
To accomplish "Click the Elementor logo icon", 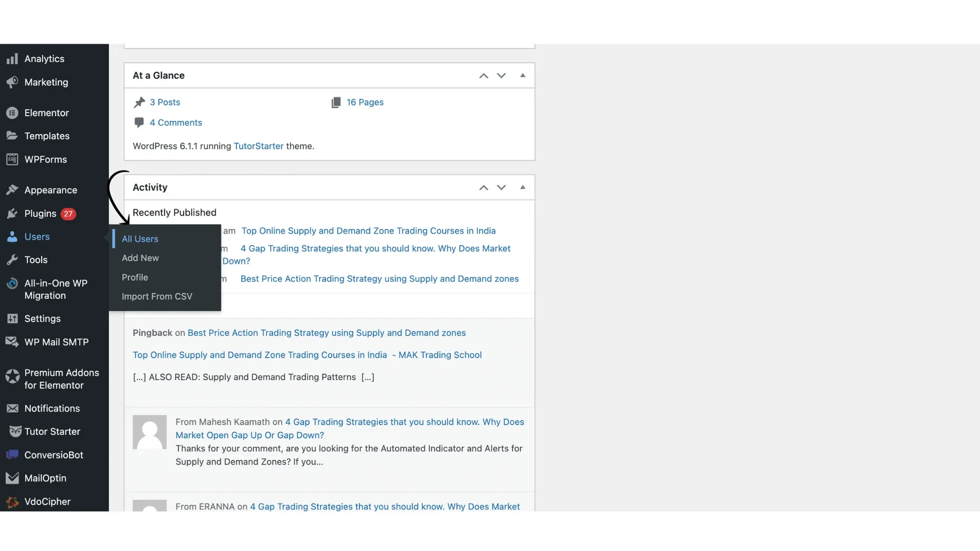I will [12, 113].
